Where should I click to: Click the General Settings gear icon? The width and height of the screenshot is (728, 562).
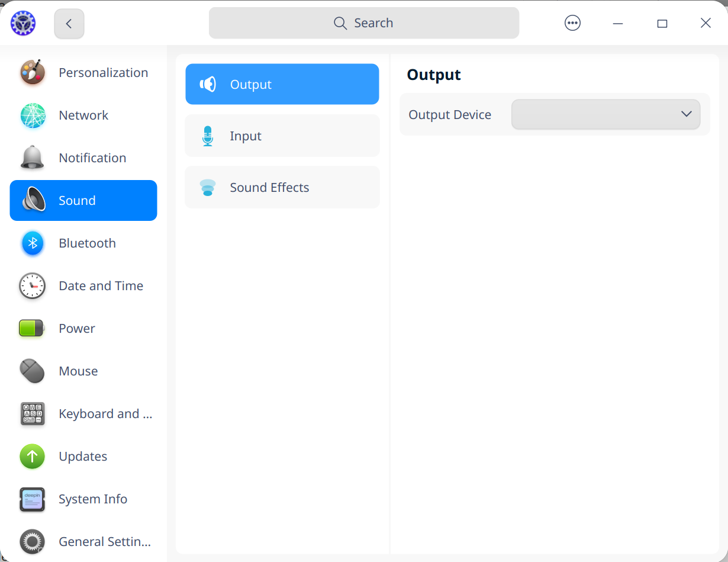tap(33, 542)
